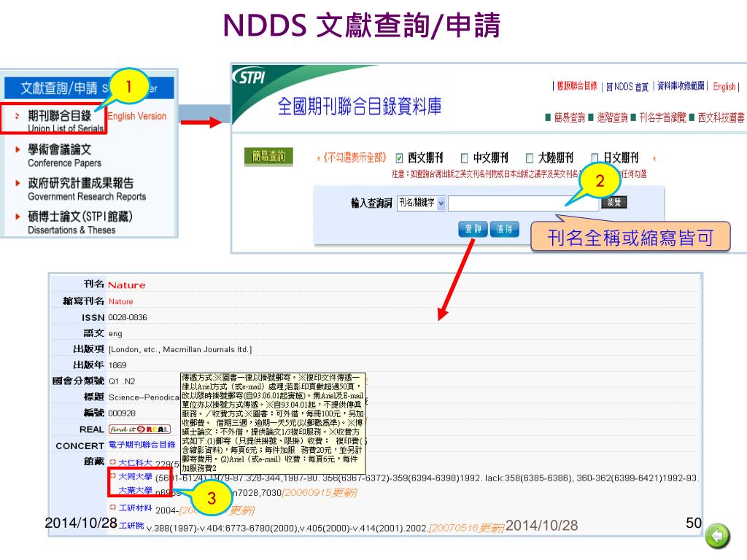Select the 簡易查詢 menu item
Viewport: 747px width, 560px height.
[x=569, y=117]
